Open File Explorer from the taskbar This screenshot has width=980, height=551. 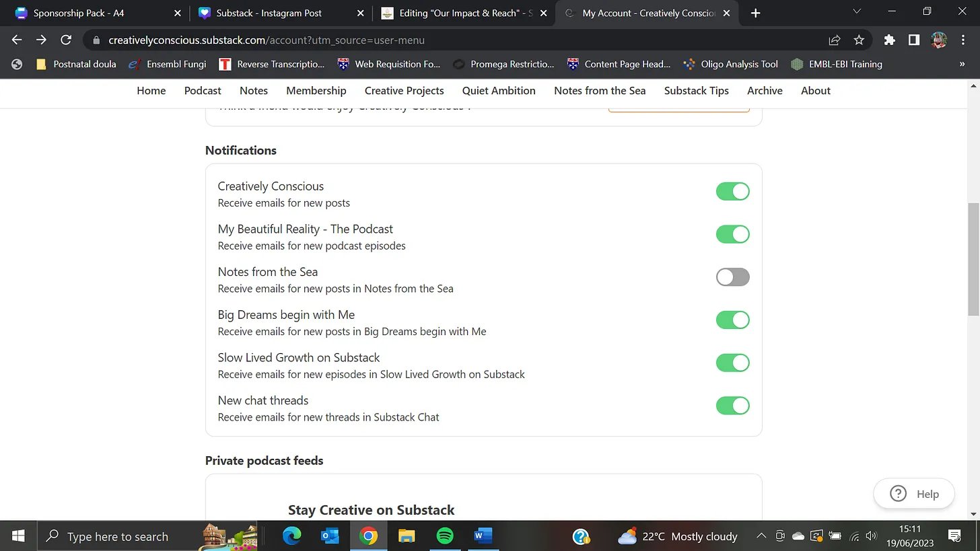(407, 536)
